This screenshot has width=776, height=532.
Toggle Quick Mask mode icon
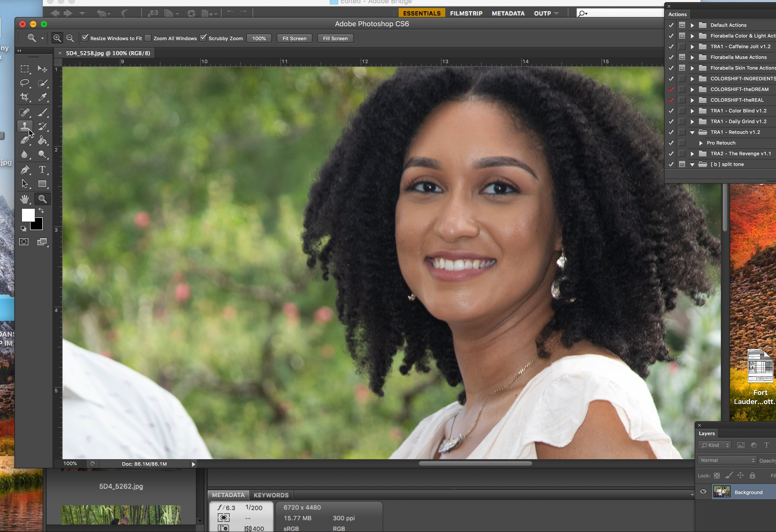24,242
